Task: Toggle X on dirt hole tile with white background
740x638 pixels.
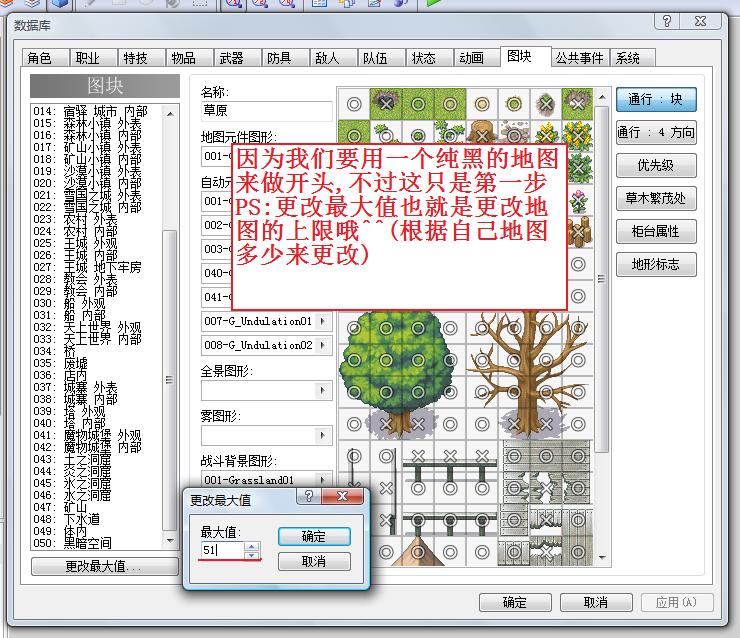Action: [x=546, y=104]
